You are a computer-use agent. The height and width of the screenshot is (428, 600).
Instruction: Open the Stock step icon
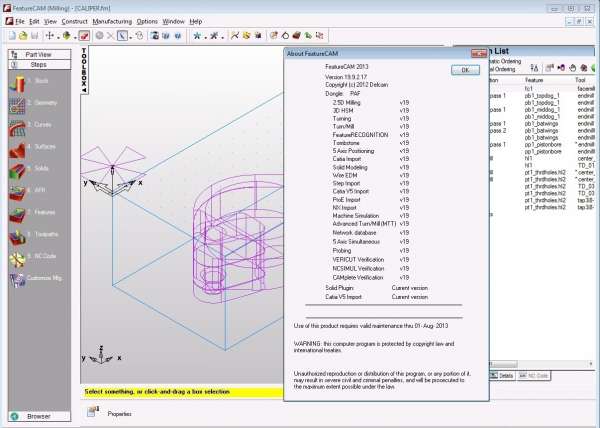click(17, 84)
